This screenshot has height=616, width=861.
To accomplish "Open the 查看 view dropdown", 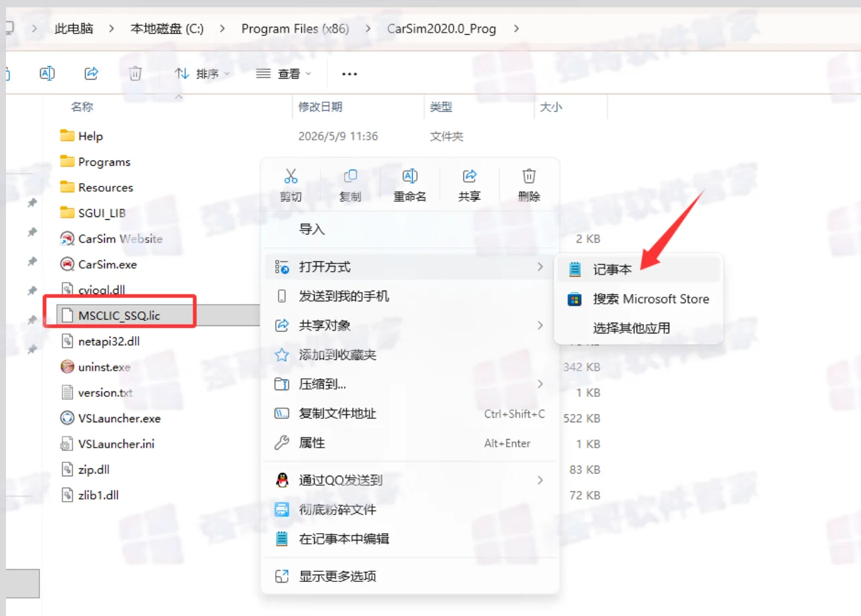I will click(285, 73).
